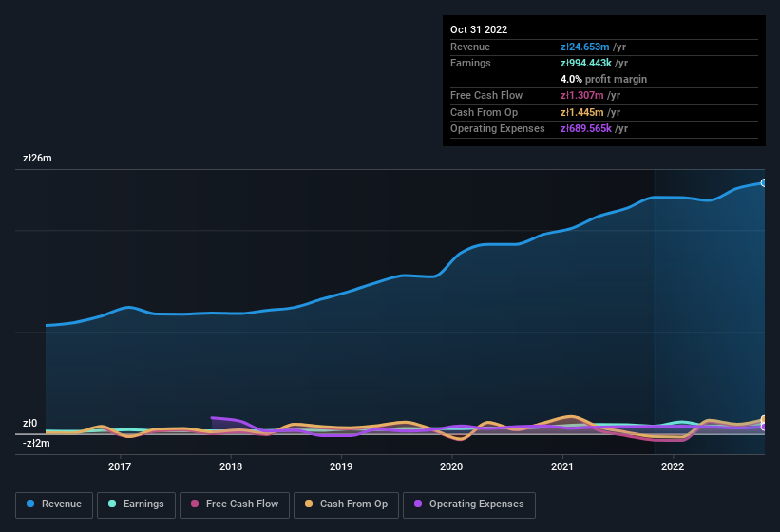The height and width of the screenshot is (532, 780).
Task: Click the orange Cash From Op end marker
Action: pyautogui.click(x=764, y=419)
